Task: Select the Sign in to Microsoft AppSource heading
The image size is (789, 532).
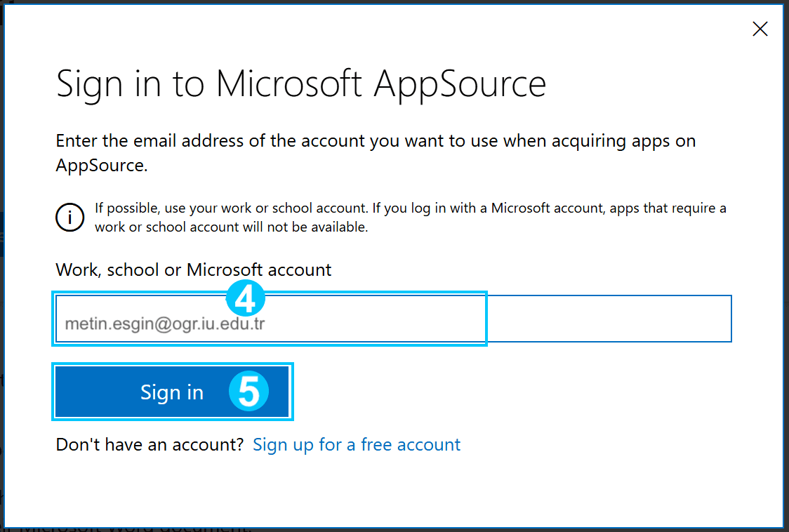Action: (x=301, y=84)
